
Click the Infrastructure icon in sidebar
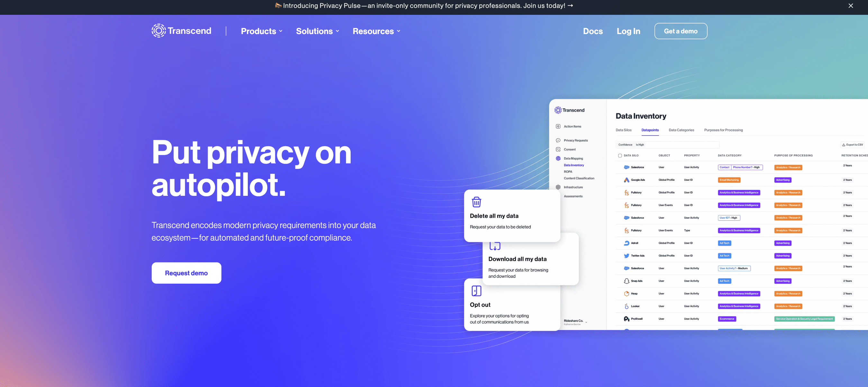[x=558, y=187]
